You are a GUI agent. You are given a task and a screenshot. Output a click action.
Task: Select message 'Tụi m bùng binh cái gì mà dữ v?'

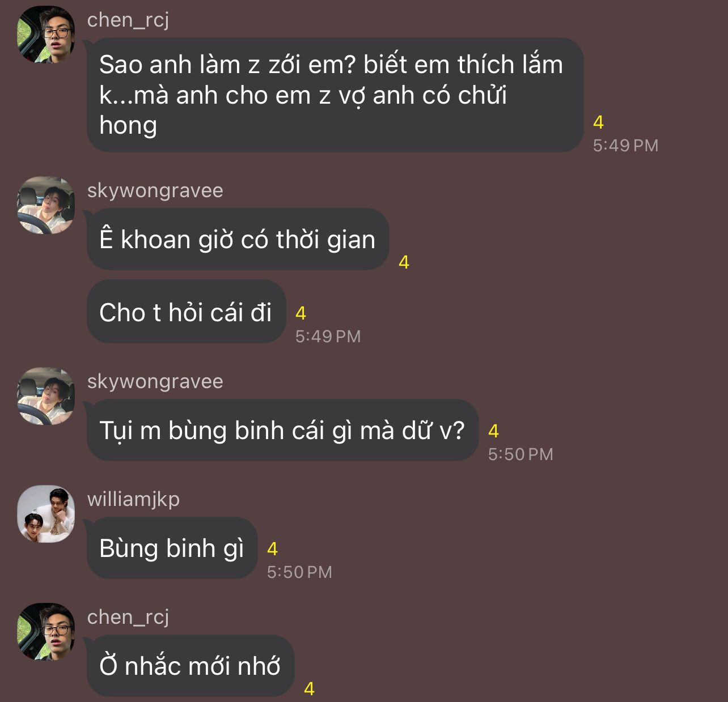point(282,430)
